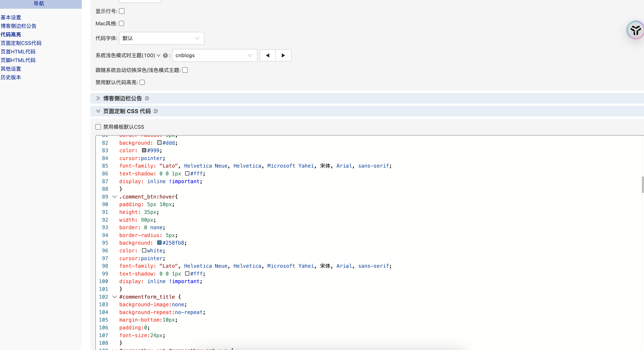This screenshot has height=350, width=644.
Task: Click the #fff swatch on line 86
Action: 187,173
